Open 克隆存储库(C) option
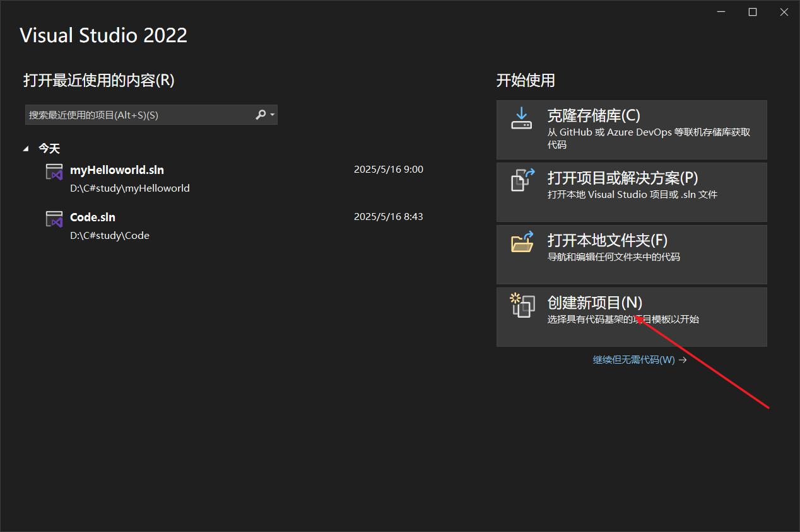800x532 pixels. [632, 129]
